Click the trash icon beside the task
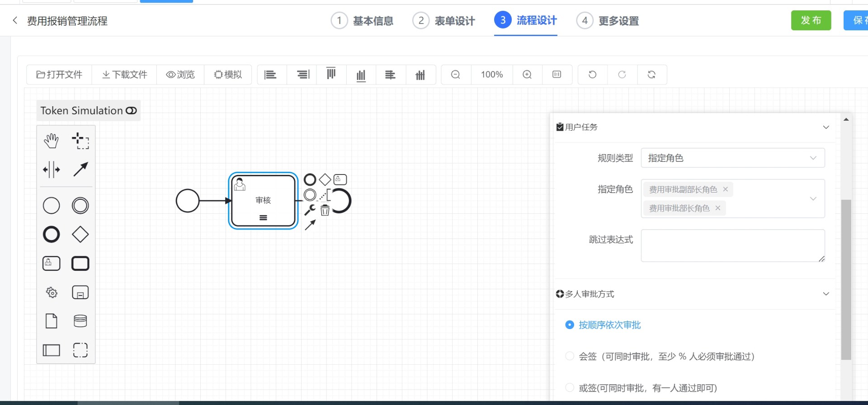 (325, 210)
